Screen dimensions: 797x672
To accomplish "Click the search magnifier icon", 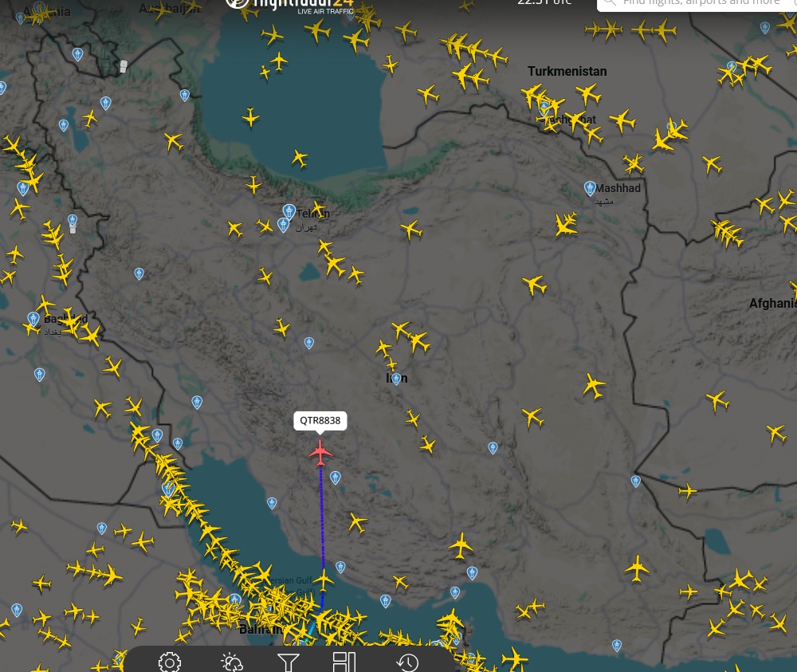I will pos(610,2).
